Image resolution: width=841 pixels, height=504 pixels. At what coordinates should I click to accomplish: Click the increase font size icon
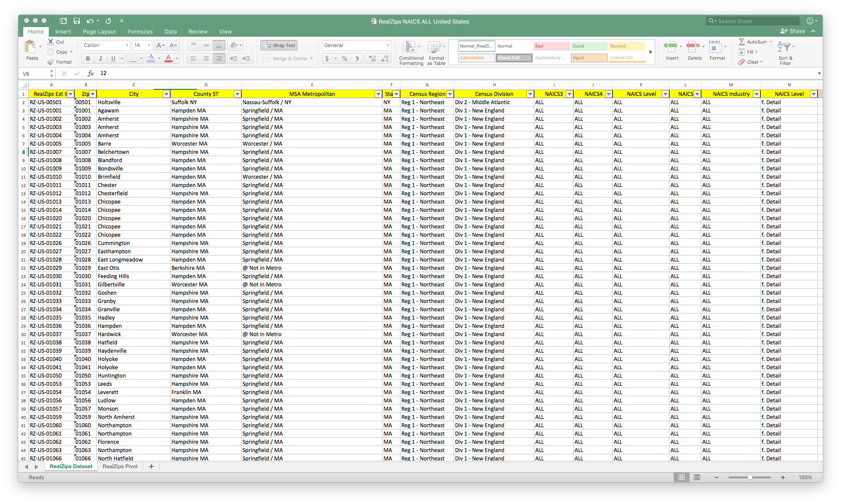160,45
